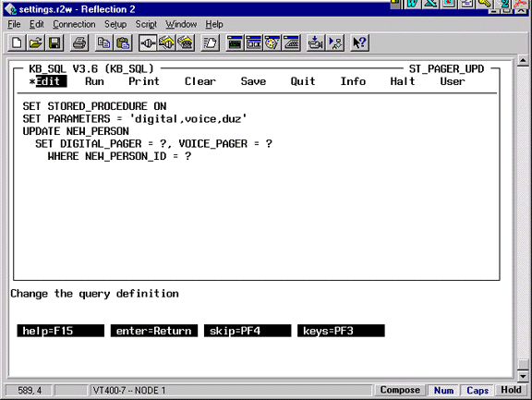Open the keyboard mapping setup icon
Screen dimensions: 532x400
[292, 43]
